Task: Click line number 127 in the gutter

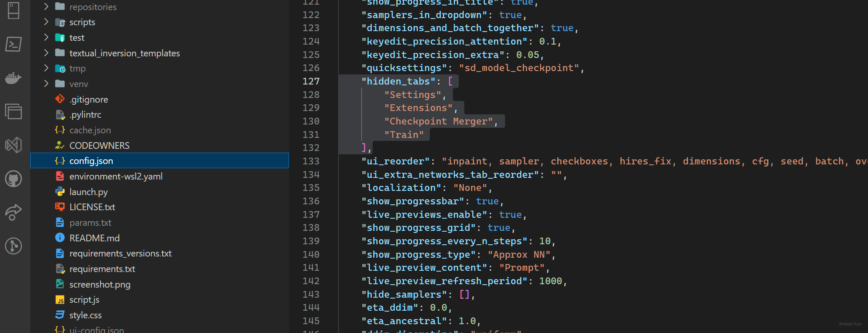Action: tap(311, 81)
